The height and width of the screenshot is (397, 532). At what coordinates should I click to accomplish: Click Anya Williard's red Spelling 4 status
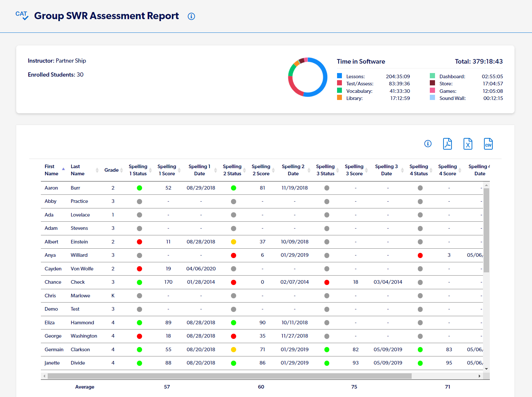(x=420, y=255)
